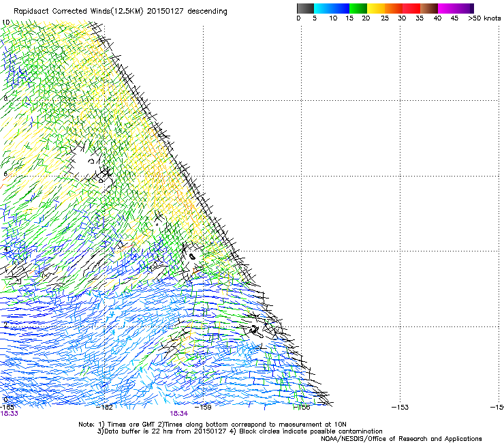
Task: Click the 'Times are GMT' note line
Action: (212, 425)
